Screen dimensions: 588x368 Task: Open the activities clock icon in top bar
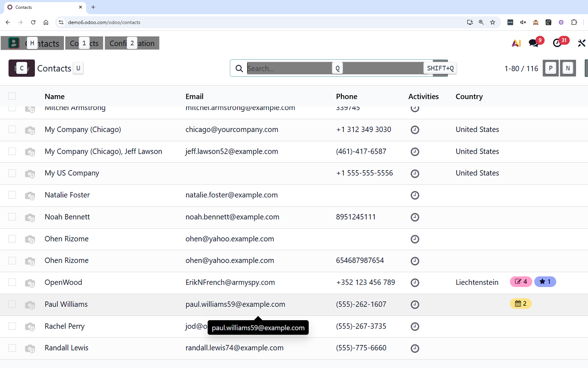coord(557,43)
